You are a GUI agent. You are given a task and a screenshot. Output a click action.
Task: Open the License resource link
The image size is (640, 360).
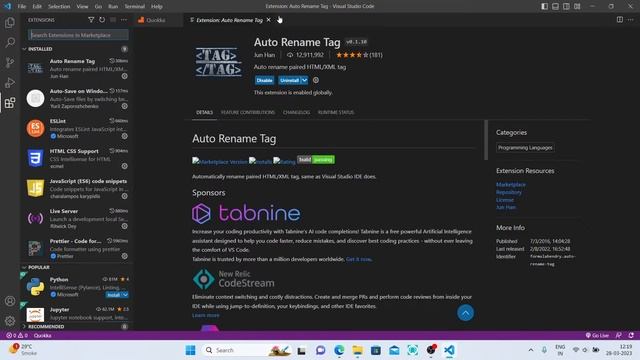[x=505, y=200]
